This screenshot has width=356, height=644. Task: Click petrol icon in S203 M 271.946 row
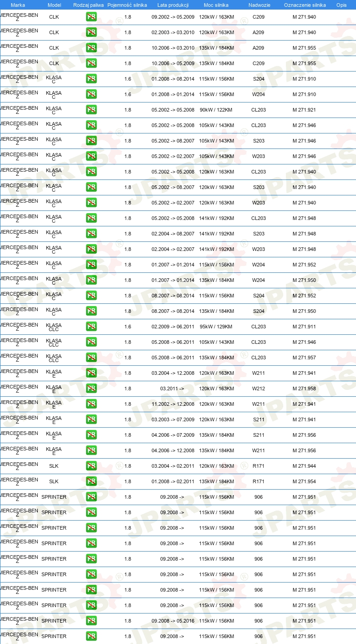tap(92, 141)
